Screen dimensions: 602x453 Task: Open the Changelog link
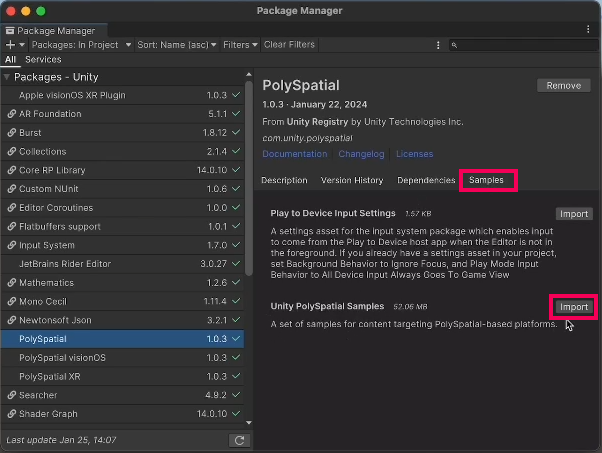pos(361,154)
